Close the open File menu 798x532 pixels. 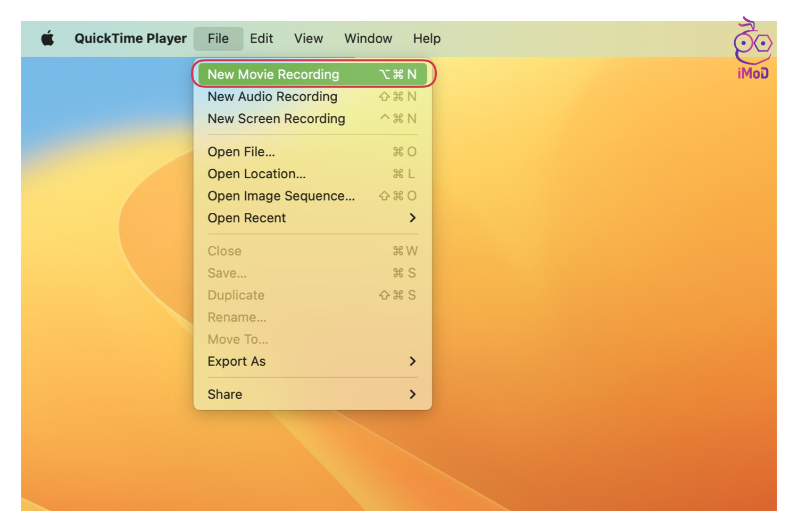(218, 38)
